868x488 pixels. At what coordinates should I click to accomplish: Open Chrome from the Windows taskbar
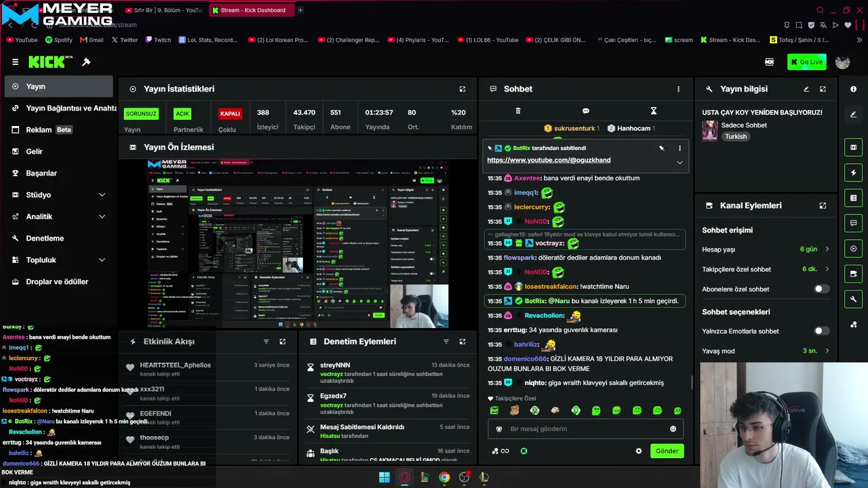pyautogui.click(x=444, y=477)
